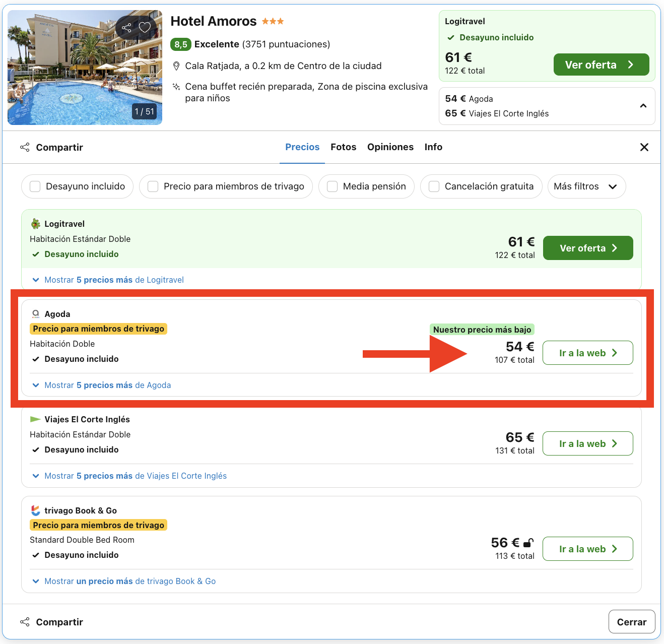This screenshot has width=664, height=644.
Task: Open the Más filtros dropdown
Action: click(x=586, y=186)
